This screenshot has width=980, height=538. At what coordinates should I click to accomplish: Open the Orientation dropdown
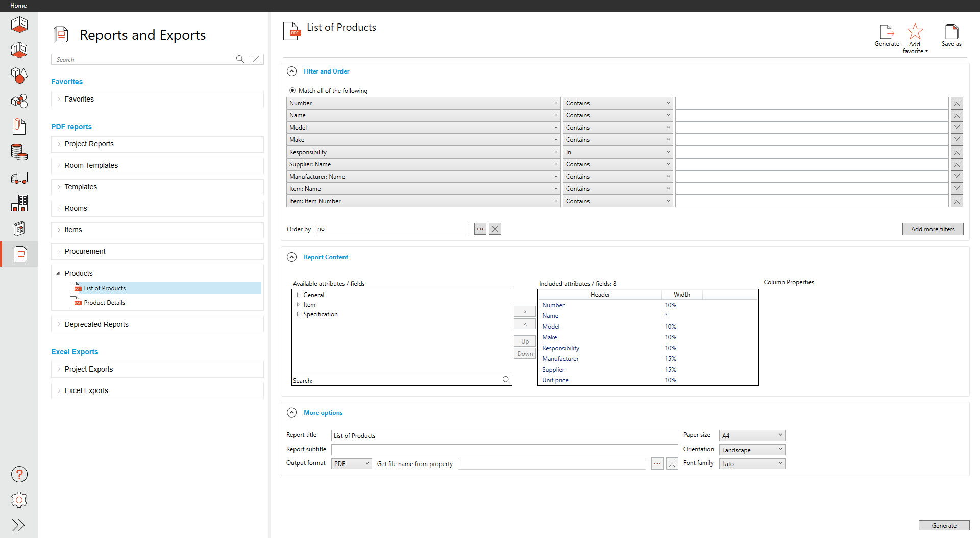[x=752, y=450]
